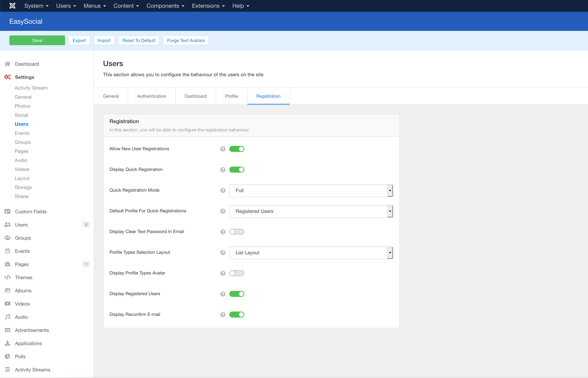Switch to the General tab
The width and height of the screenshot is (588, 378).
tap(111, 96)
